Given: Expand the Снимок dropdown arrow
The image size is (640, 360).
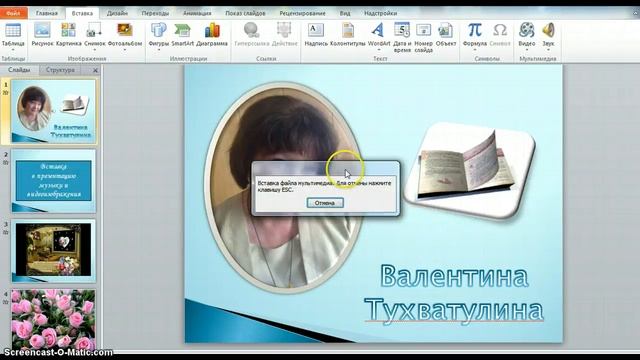Looking at the screenshot, I should tap(94, 50).
